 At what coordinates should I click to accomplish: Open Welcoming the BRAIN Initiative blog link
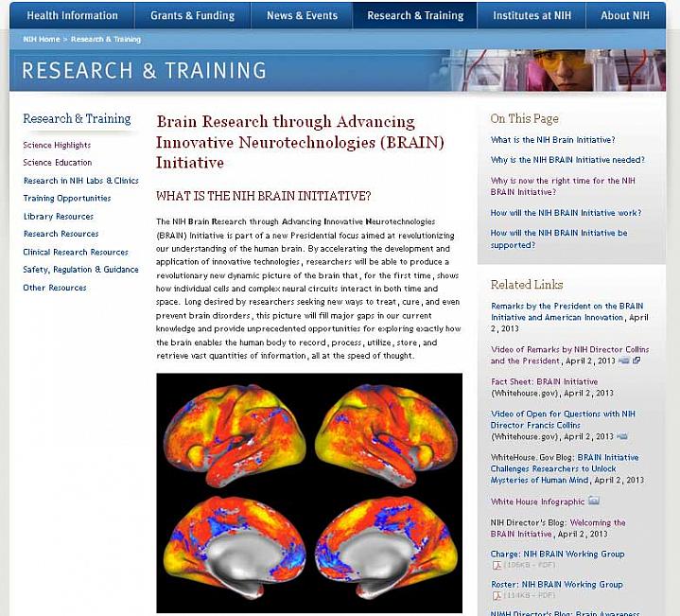pos(558,528)
